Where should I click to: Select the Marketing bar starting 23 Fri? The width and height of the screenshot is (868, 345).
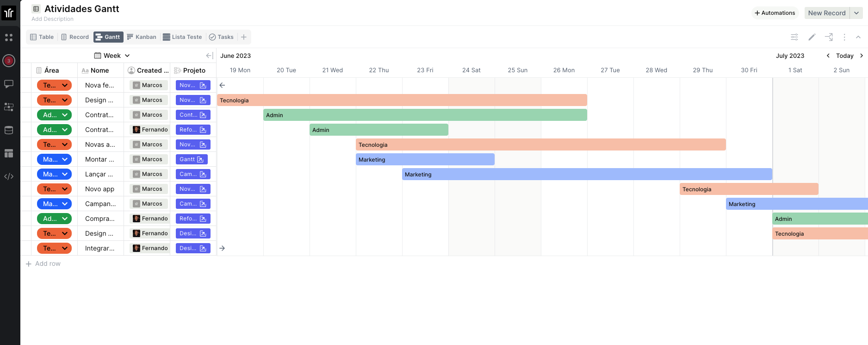(x=587, y=174)
